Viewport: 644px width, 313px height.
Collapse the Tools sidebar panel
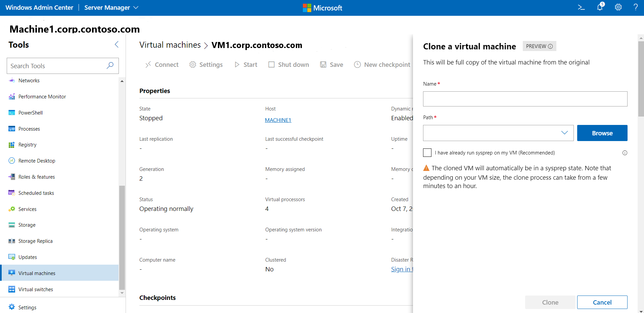pyautogui.click(x=117, y=44)
